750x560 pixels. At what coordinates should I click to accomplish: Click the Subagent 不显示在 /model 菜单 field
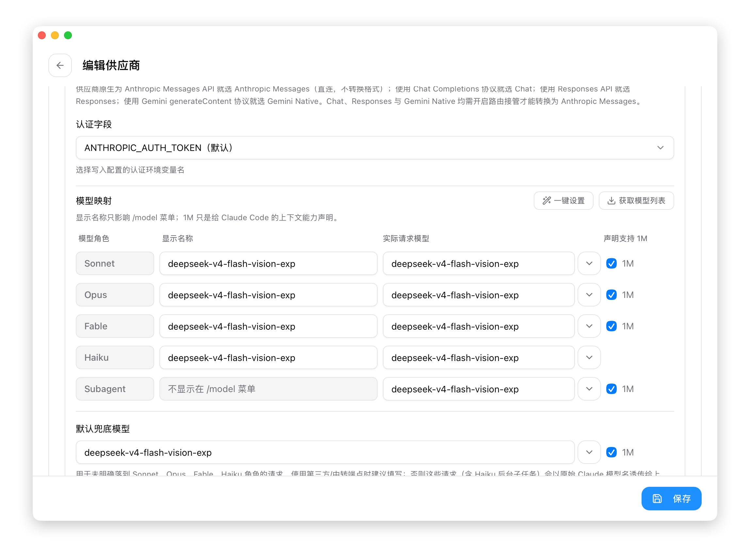click(x=269, y=389)
